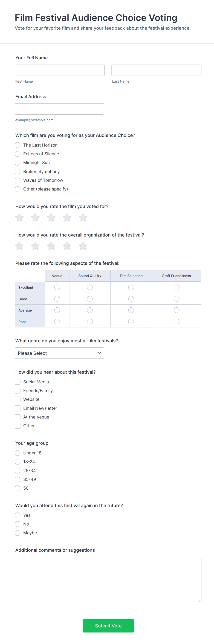This screenshot has height=644, width=214.
Task: Choose Maybe for attending again
Action: click(x=17, y=533)
